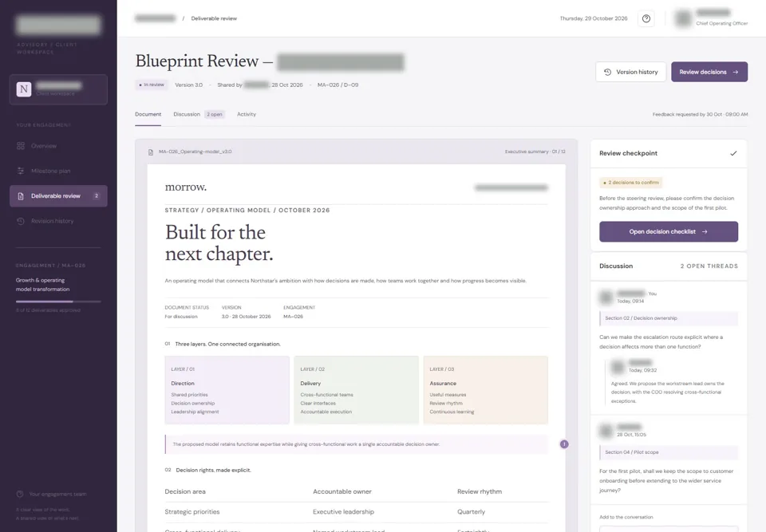Image resolution: width=766 pixels, height=532 pixels.
Task: Click the morrow. logo in document
Action: point(186,187)
